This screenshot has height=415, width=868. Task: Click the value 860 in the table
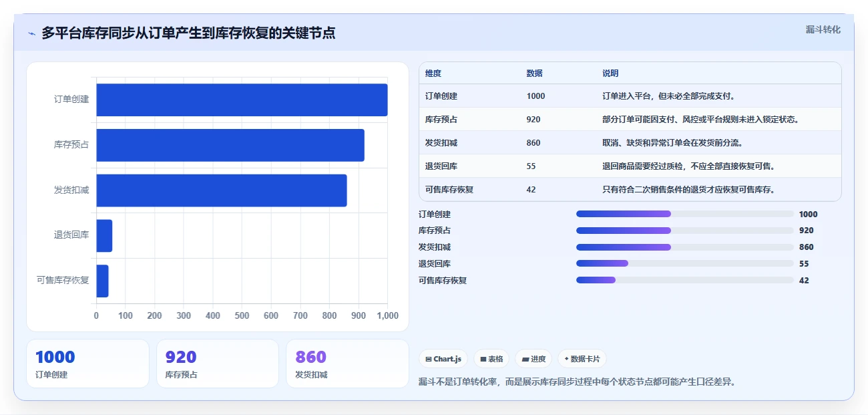point(533,143)
